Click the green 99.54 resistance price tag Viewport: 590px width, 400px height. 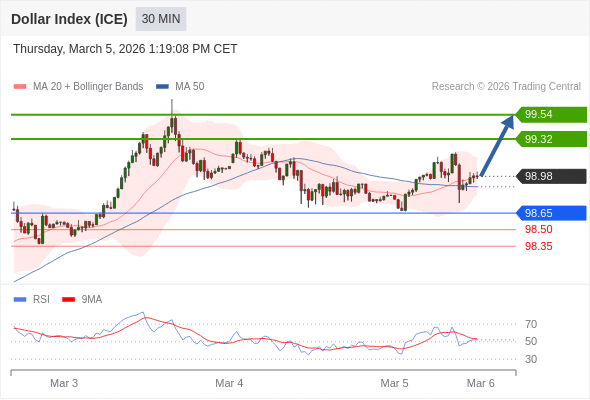pos(550,114)
